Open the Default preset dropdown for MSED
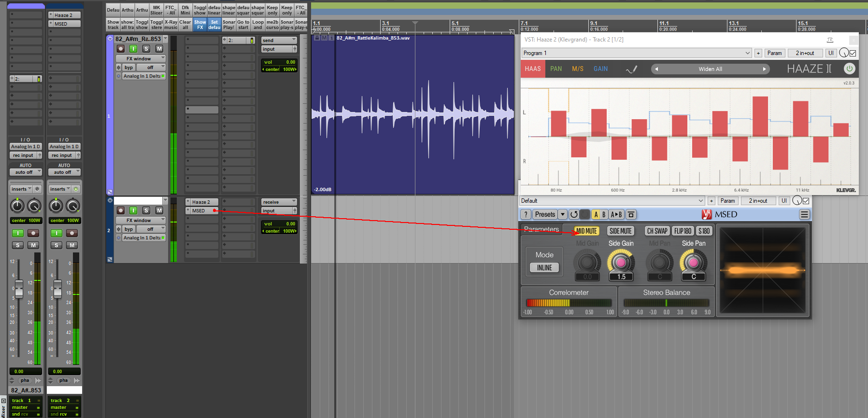The width and height of the screenshot is (868, 418). (612, 201)
